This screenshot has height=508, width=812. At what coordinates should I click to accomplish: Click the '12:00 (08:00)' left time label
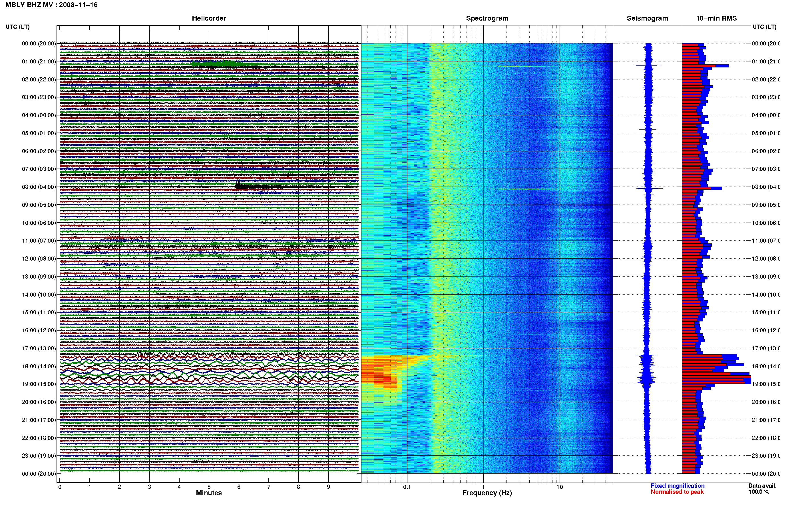pyautogui.click(x=39, y=259)
